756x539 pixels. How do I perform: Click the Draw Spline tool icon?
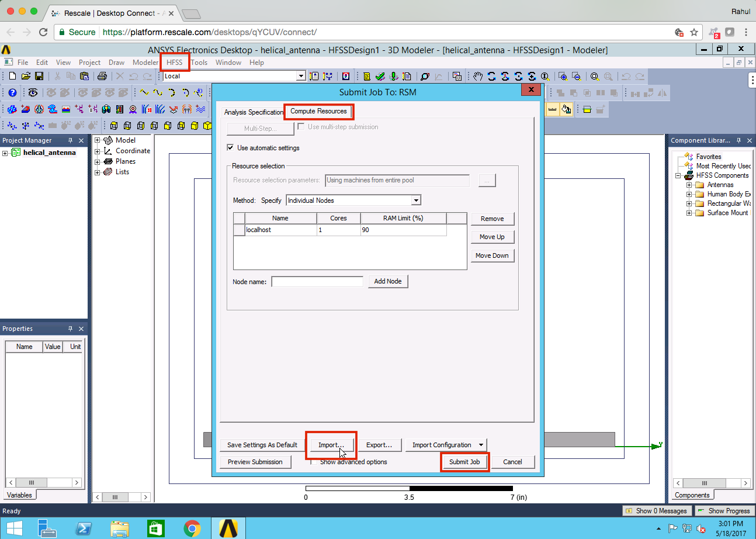[158, 92]
